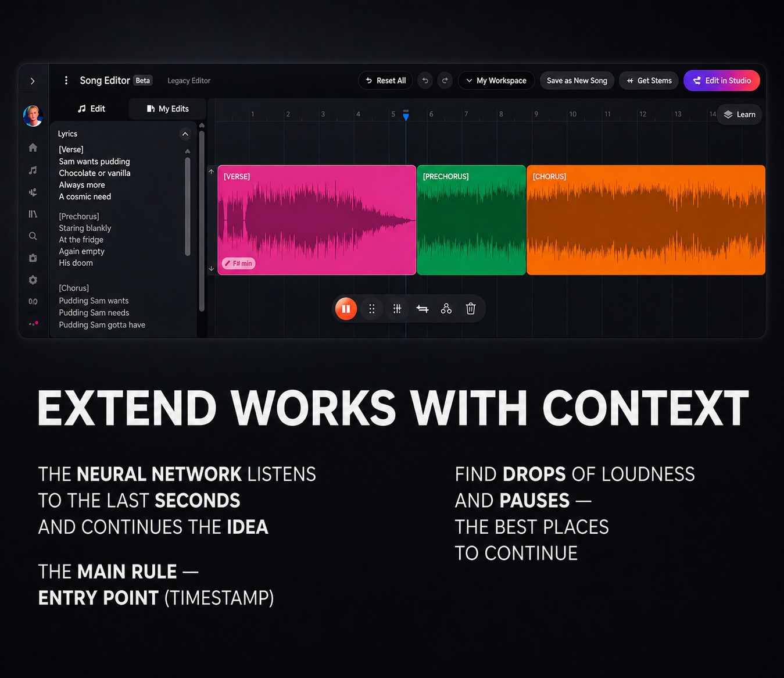The image size is (784, 678).
Task: Click the Beta badge next to Song Editor
Action: pyautogui.click(x=143, y=81)
